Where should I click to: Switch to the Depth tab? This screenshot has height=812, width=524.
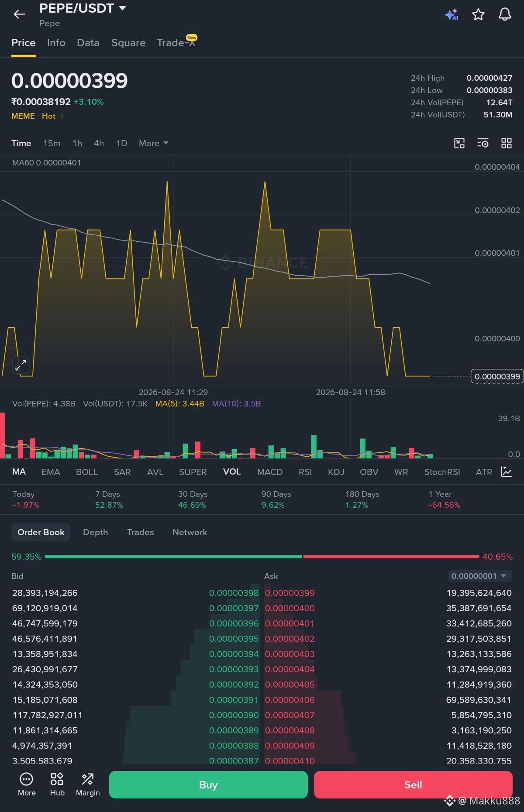96,532
